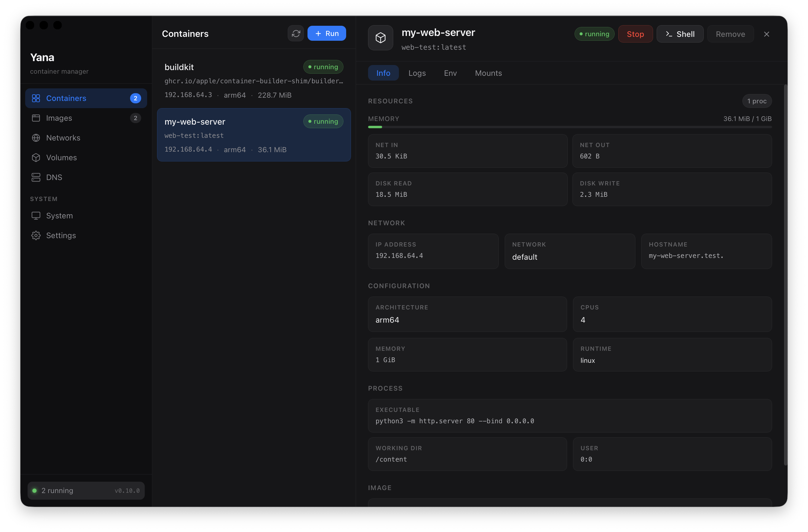Image resolution: width=808 pixels, height=532 pixels.
Task: Switch to the Logs tab
Action: click(x=417, y=73)
